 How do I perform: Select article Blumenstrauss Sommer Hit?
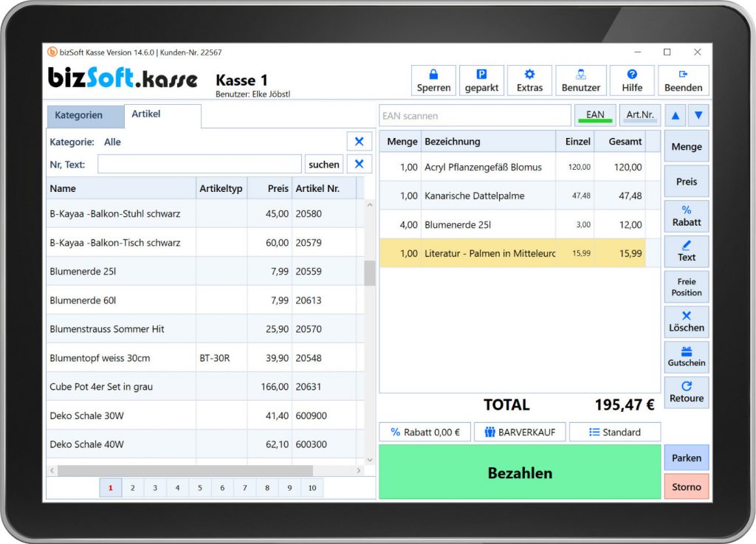pos(205,329)
